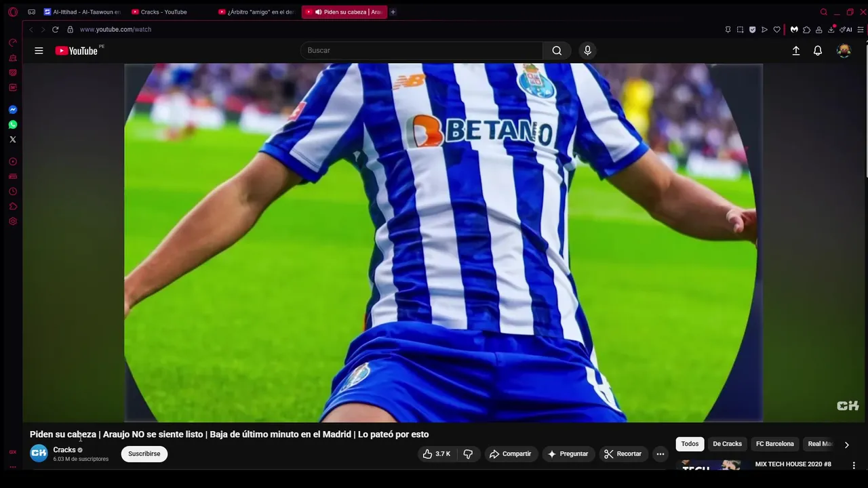The height and width of the screenshot is (488, 868).
Task: Click the Preguntar button
Action: coord(568,454)
